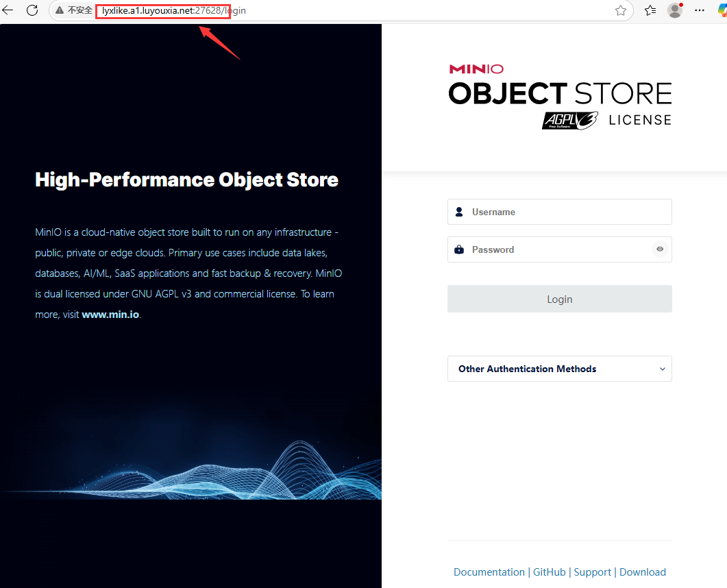Open the favorites list icon
727x588 pixels.
[x=650, y=10]
